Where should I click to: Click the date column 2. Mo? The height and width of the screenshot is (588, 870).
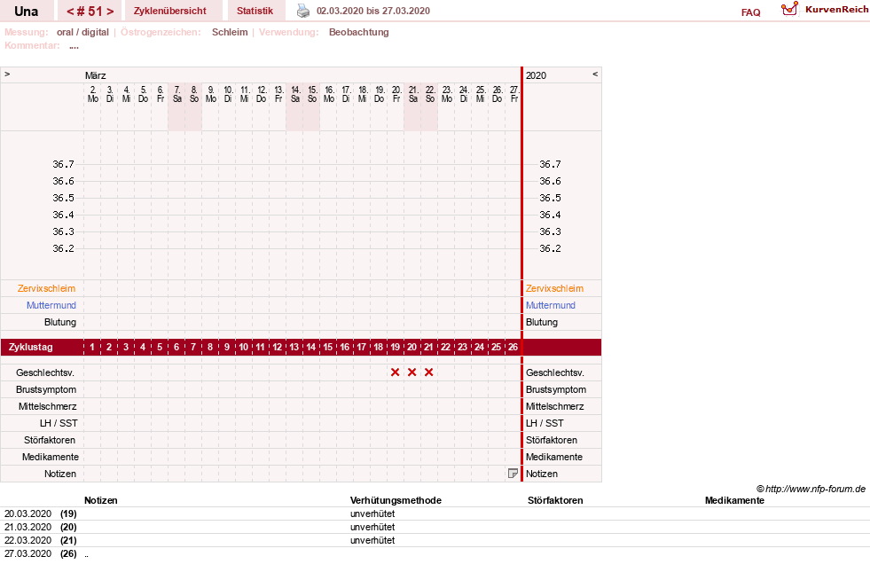pos(92,94)
